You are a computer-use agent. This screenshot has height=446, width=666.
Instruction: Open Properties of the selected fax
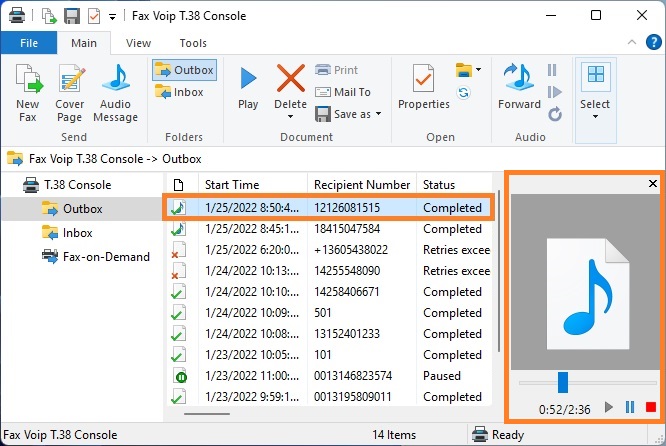pos(423,88)
